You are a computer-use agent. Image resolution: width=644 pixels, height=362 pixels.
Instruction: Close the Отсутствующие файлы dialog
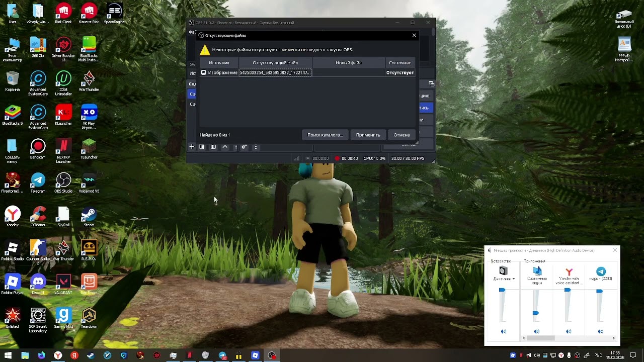(x=414, y=35)
